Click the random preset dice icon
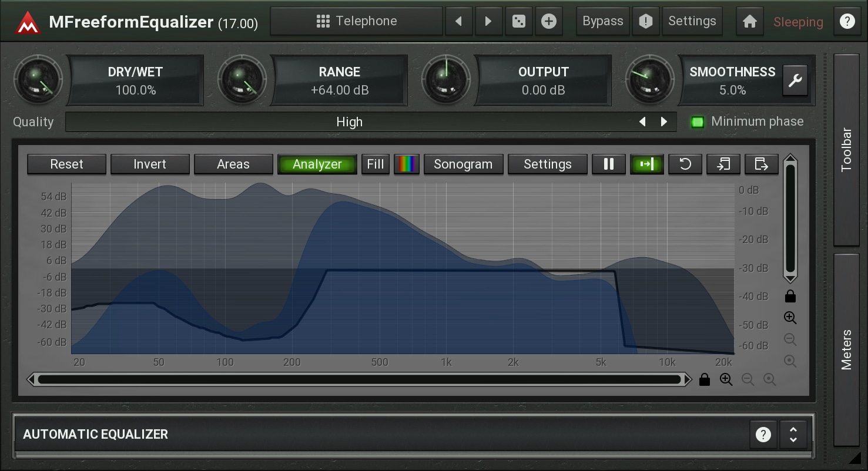 (518, 22)
